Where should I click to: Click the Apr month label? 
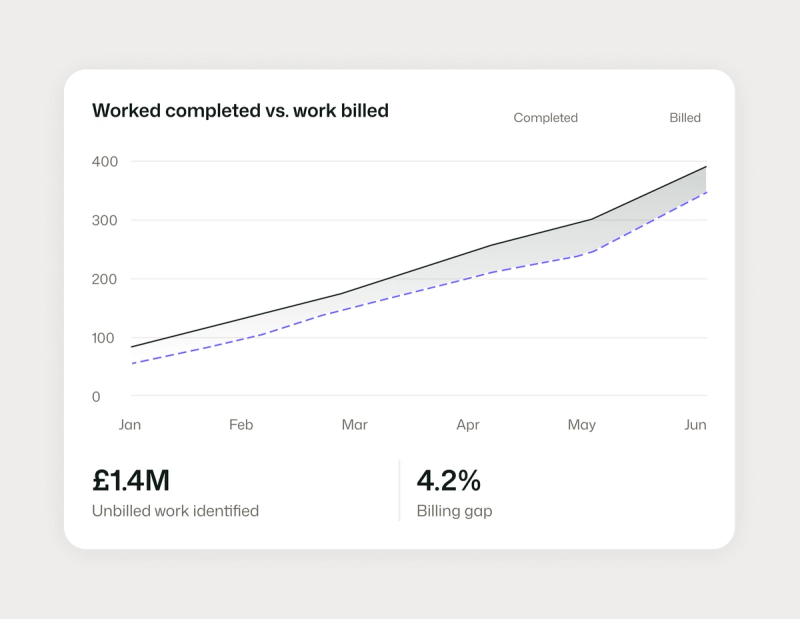pos(468,425)
